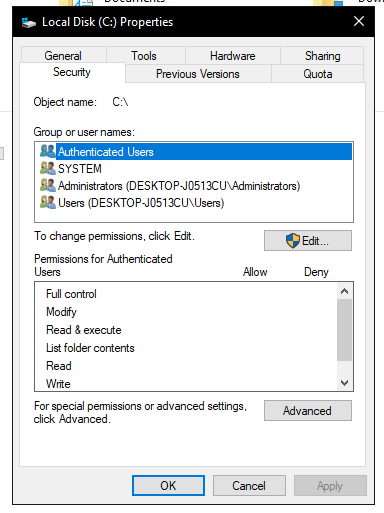Click the Cancel button
Viewport: 384px width, 513px height.
[249, 486]
